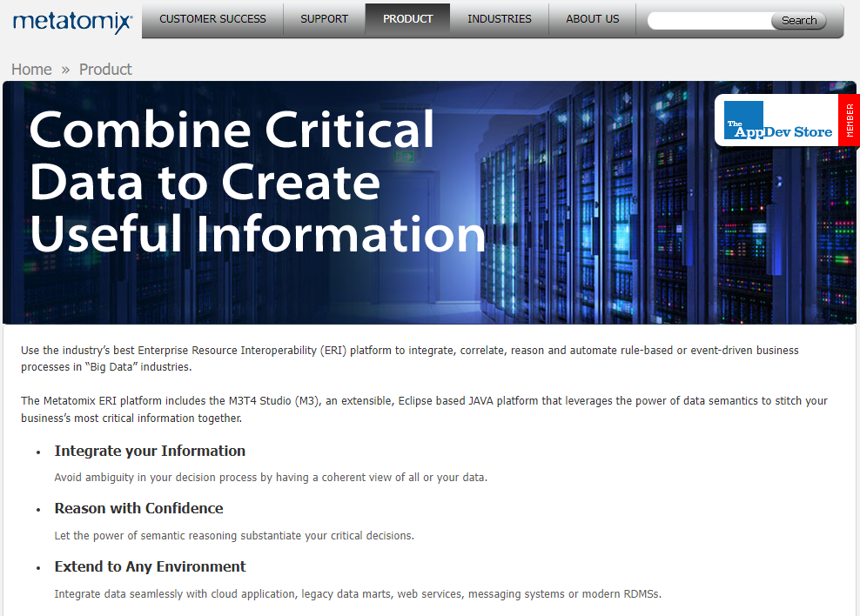
Task: Click the Metatomix logo
Action: tap(72, 22)
